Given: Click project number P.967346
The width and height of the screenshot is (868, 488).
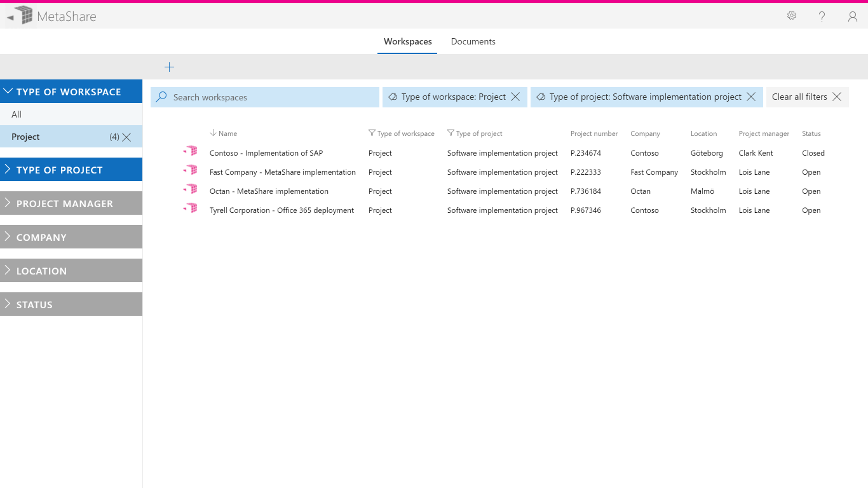Looking at the screenshot, I should click(x=586, y=210).
